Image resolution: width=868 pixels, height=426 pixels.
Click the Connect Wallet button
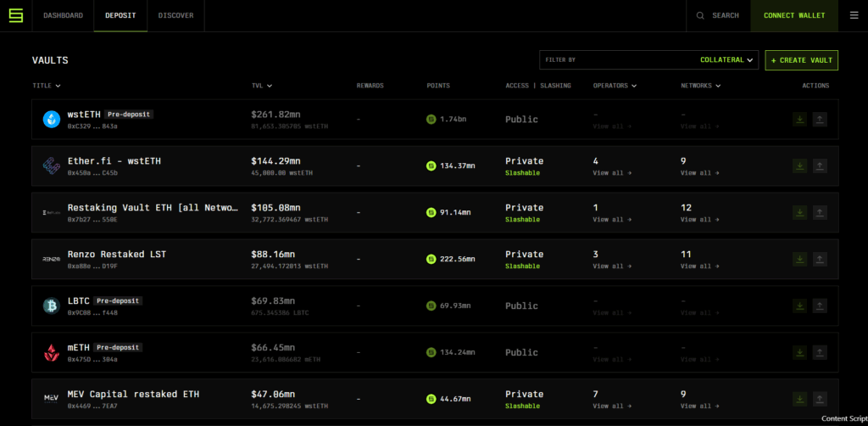pos(794,15)
